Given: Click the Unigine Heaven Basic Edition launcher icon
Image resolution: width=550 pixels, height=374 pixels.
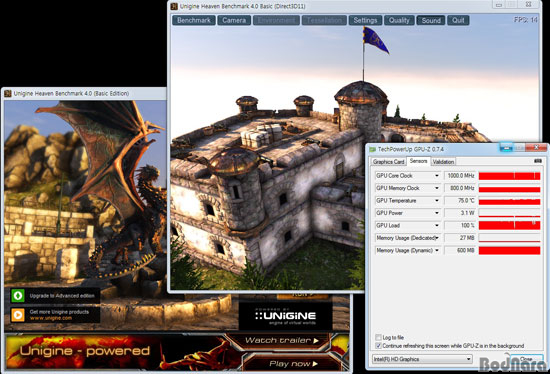Looking at the screenshot, I should pyautogui.click(x=8, y=93).
